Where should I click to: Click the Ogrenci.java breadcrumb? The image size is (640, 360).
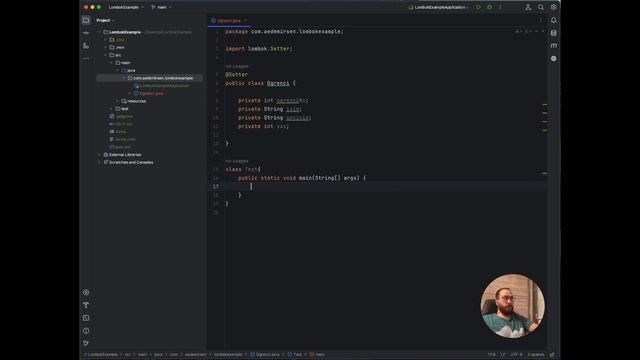pyautogui.click(x=265, y=354)
